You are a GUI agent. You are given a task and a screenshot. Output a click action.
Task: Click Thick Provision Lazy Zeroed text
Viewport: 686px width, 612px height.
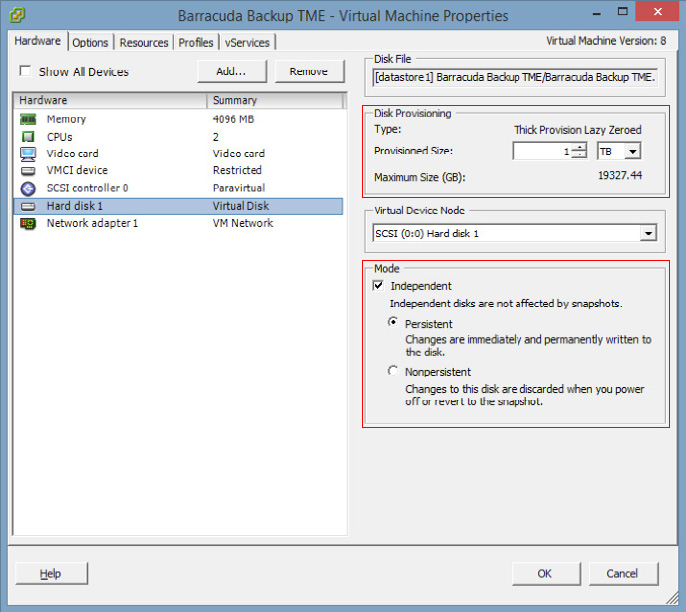(578, 130)
